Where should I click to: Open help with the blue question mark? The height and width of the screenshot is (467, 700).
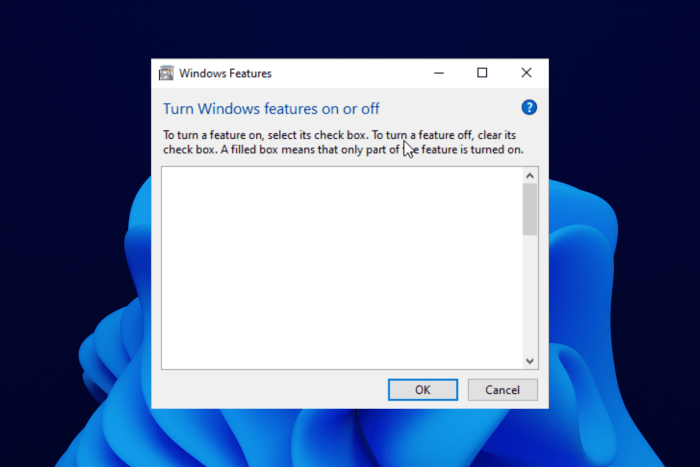click(x=529, y=108)
